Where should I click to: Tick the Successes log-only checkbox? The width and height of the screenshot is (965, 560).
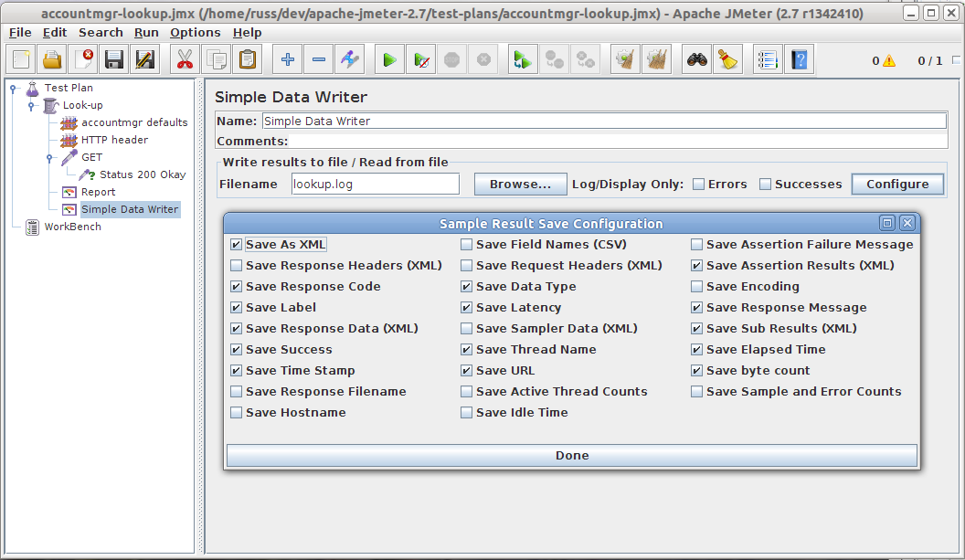[x=765, y=184]
